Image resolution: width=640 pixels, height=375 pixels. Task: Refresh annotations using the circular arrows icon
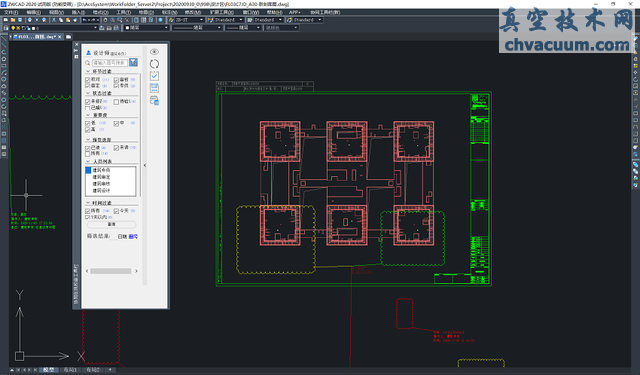pyautogui.click(x=154, y=64)
